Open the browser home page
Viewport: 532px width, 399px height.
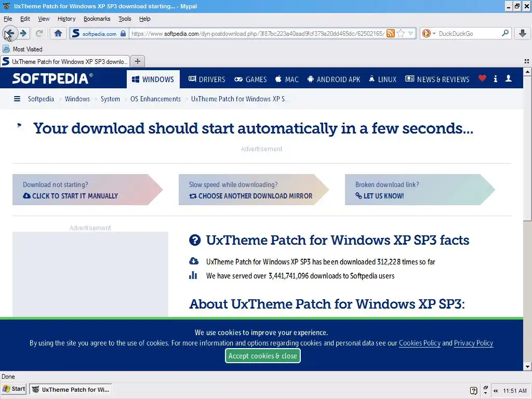tap(58, 33)
